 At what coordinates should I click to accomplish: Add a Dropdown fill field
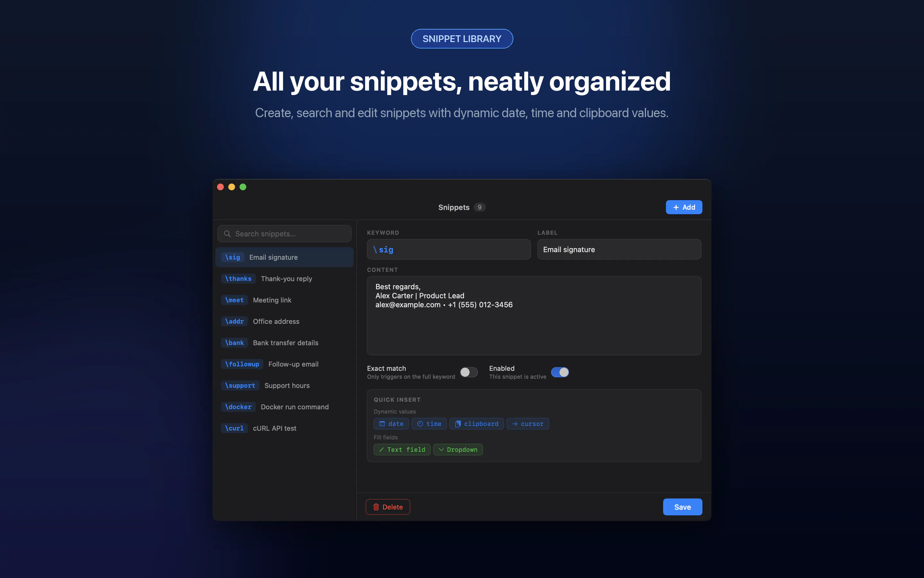coord(458,450)
